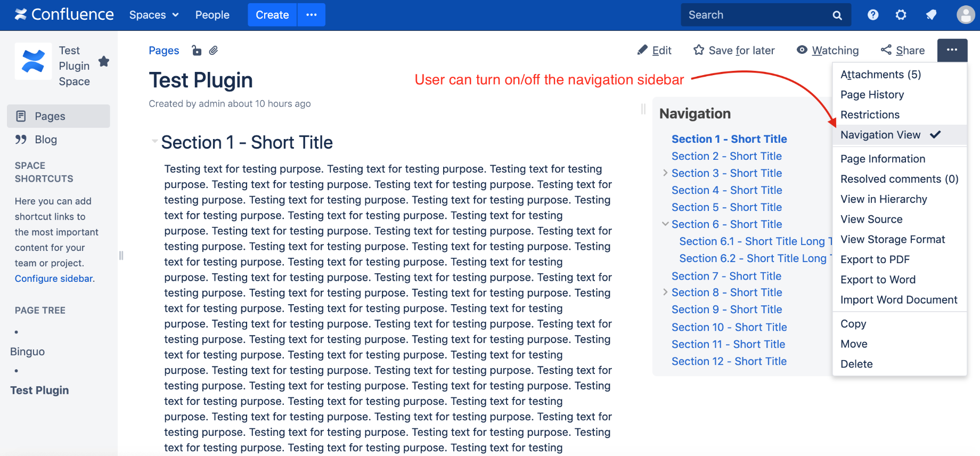Go to Section 7 - Short Title
This screenshot has width=980, height=456.
(x=726, y=276)
